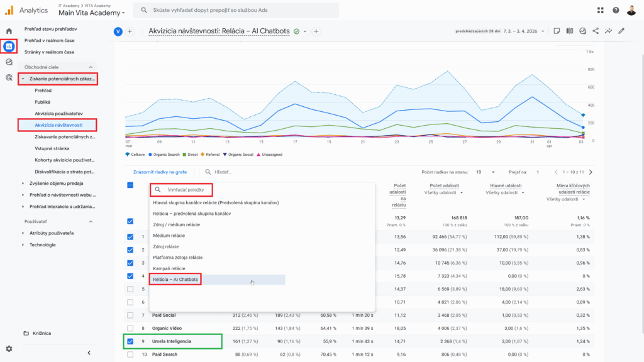Click the table Hľadať search field
This screenshot has height=362, width=644.
[223, 172]
